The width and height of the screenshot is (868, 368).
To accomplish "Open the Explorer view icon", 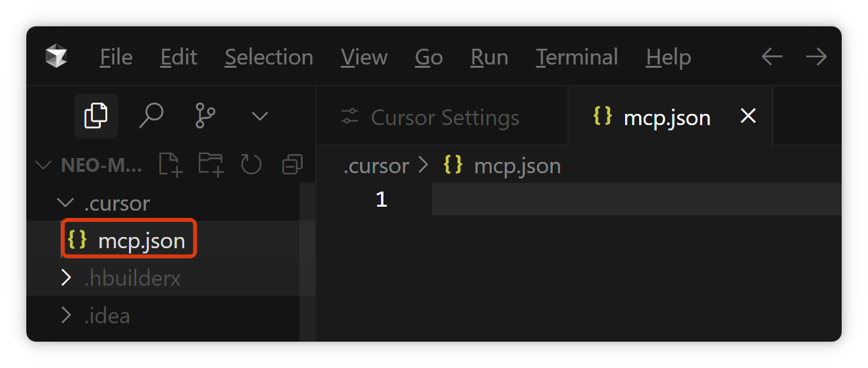I will click(x=96, y=116).
